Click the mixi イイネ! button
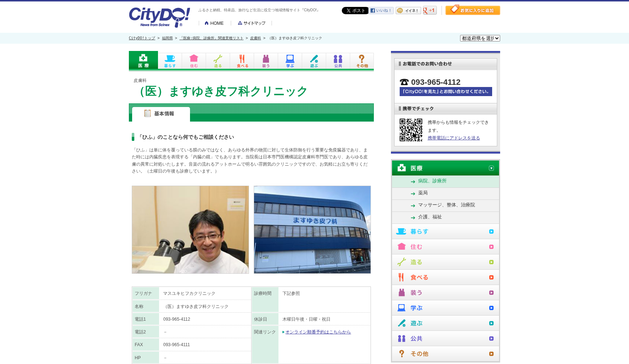629x364 pixels. 408,10
